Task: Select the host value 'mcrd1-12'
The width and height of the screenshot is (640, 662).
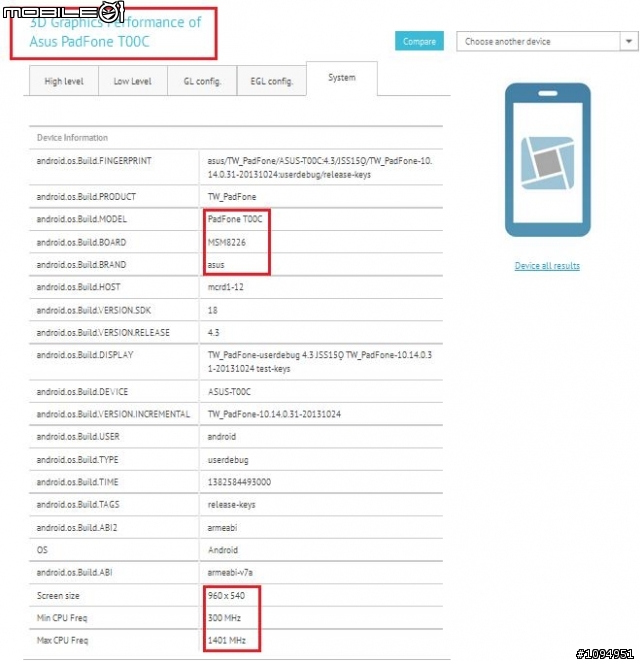Action: tap(225, 287)
